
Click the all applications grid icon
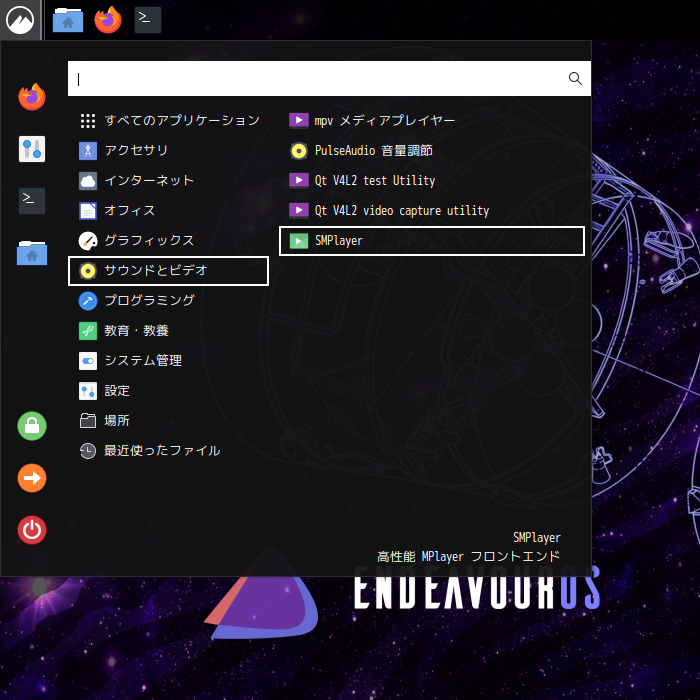tap(88, 121)
